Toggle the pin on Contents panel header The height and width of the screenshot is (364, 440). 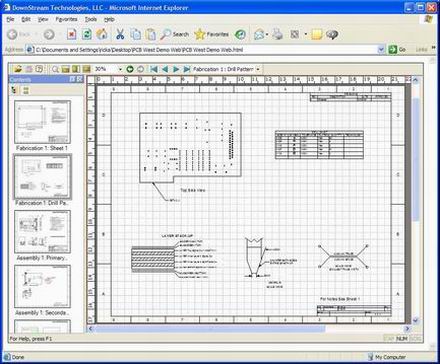click(x=72, y=79)
